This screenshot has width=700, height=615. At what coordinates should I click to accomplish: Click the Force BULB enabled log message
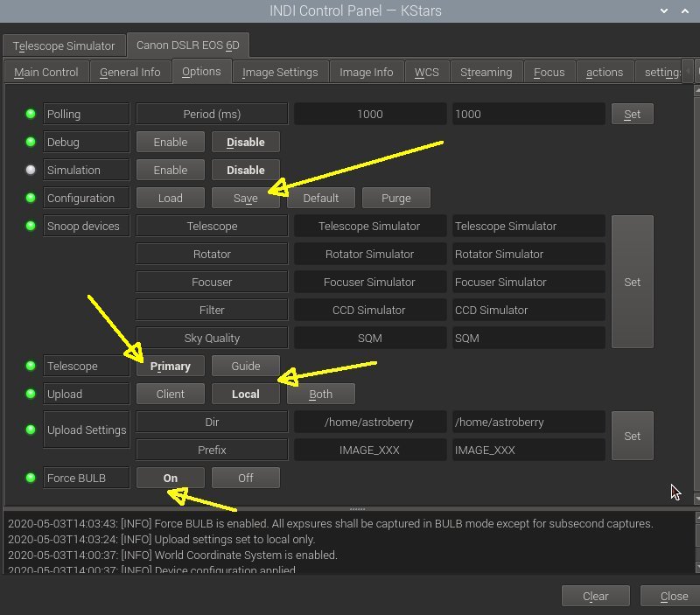coord(331,523)
